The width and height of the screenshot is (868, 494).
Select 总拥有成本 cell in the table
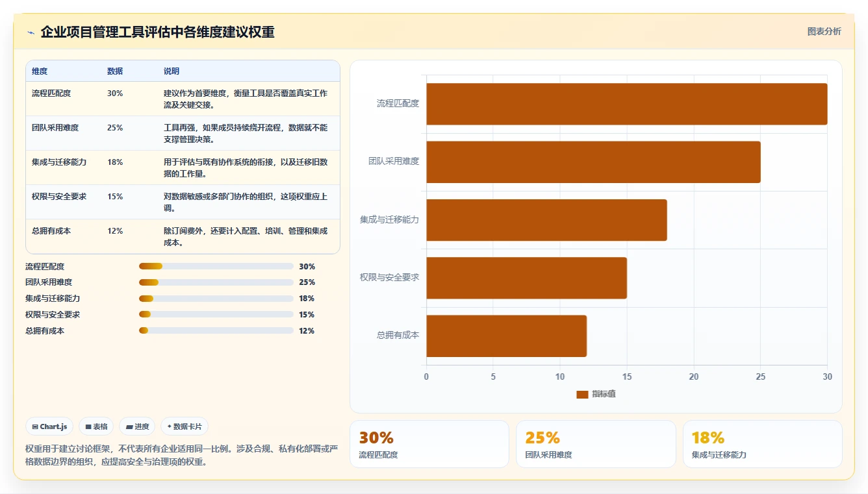tap(51, 231)
